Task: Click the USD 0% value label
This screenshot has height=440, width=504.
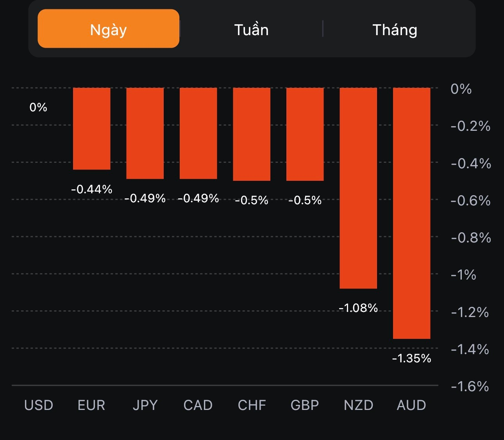Action: [38, 107]
